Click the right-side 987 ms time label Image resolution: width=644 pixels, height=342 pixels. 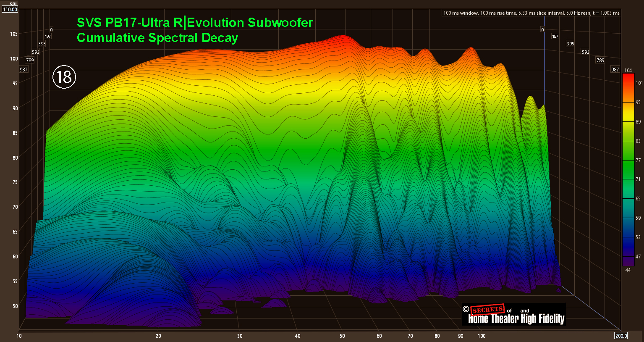pyautogui.click(x=615, y=69)
